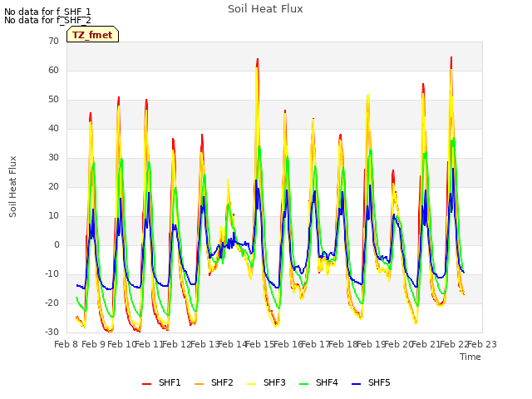The height and width of the screenshot is (399, 532).
Task: Click the vertical Soil Heat Flux axis label
Action: [x=12, y=187]
